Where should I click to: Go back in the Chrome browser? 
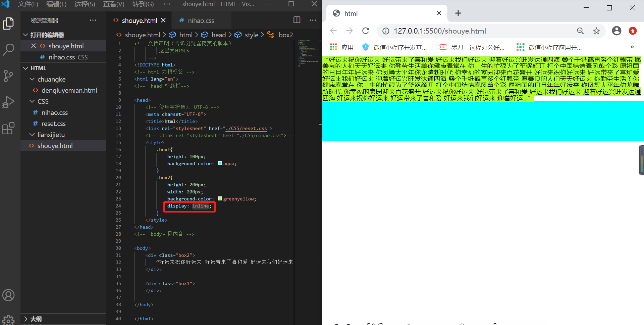[333, 31]
